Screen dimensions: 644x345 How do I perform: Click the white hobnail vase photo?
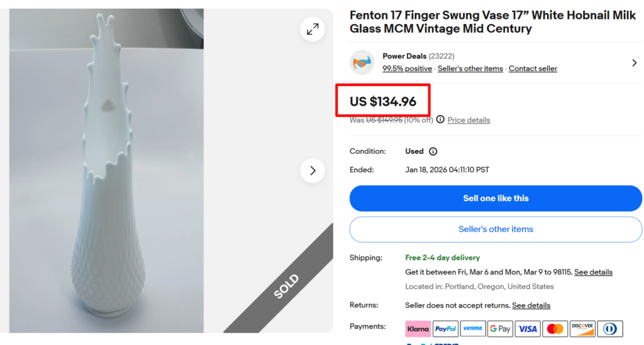(x=106, y=170)
